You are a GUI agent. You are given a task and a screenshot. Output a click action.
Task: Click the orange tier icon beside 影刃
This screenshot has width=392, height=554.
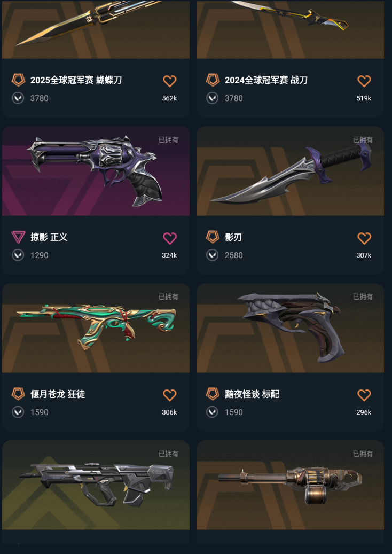pyautogui.click(x=213, y=237)
